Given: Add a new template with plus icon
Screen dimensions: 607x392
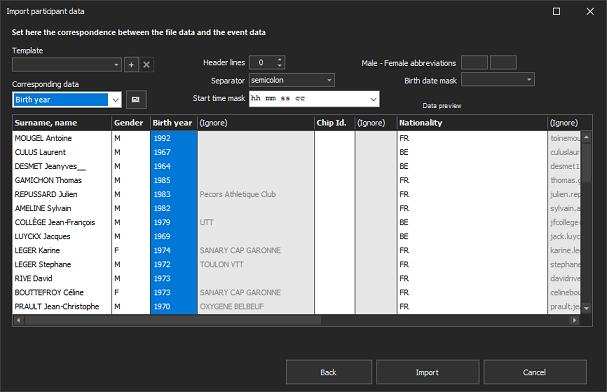Looking at the screenshot, I should (131, 65).
